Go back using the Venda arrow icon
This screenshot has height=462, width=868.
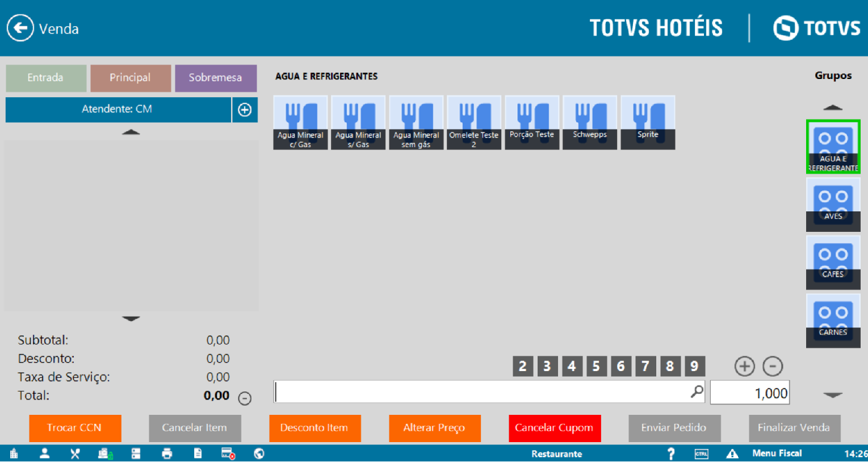[x=20, y=28]
